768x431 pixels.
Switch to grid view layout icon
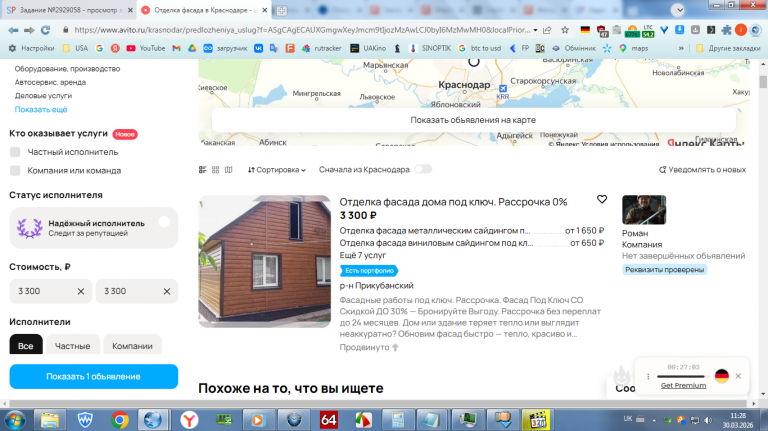[216, 170]
